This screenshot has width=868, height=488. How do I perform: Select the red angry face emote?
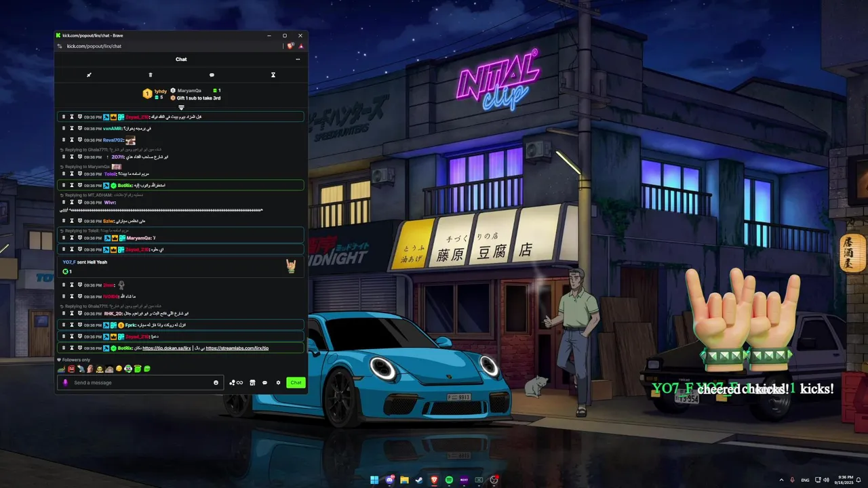(x=71, y=369)
